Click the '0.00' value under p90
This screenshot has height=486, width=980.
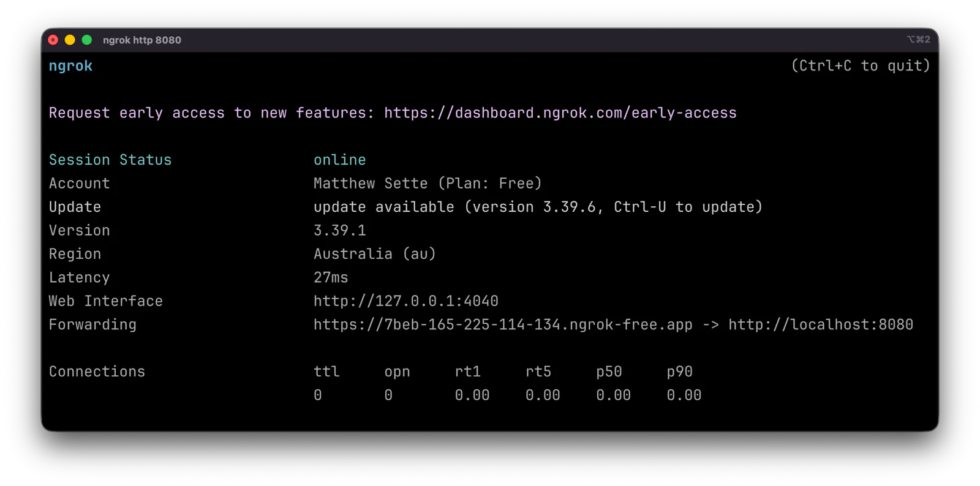pyautogui.click(x=684, y=395)
